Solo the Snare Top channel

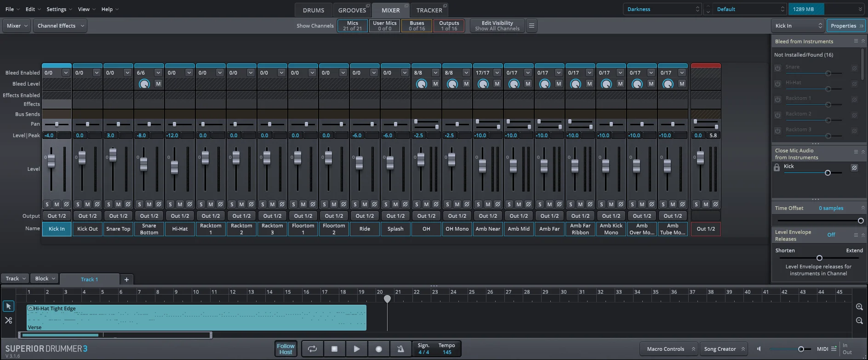pyautogui.click(x=108, y=204)
